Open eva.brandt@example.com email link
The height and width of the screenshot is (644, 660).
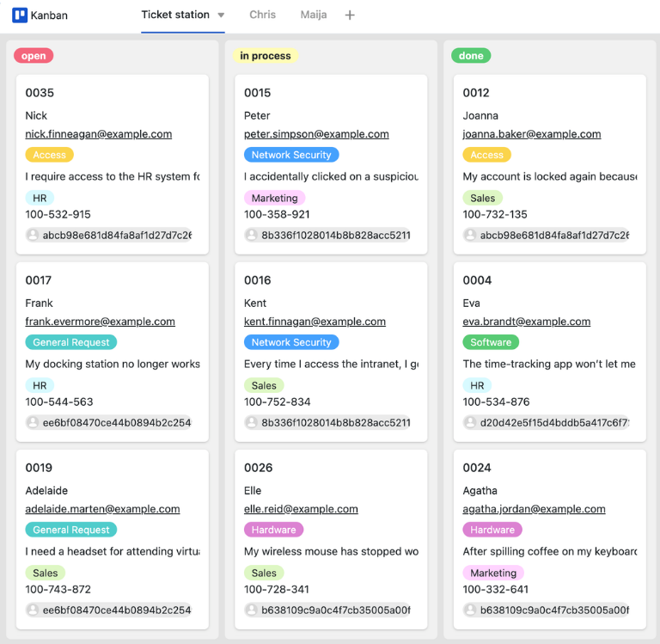click(526, 322)
